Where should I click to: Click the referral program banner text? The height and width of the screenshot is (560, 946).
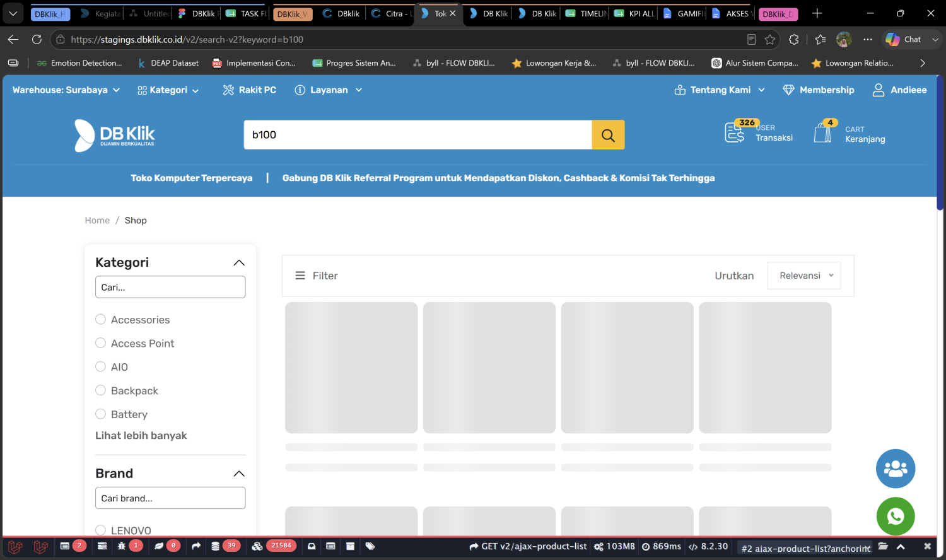point(498,178)
